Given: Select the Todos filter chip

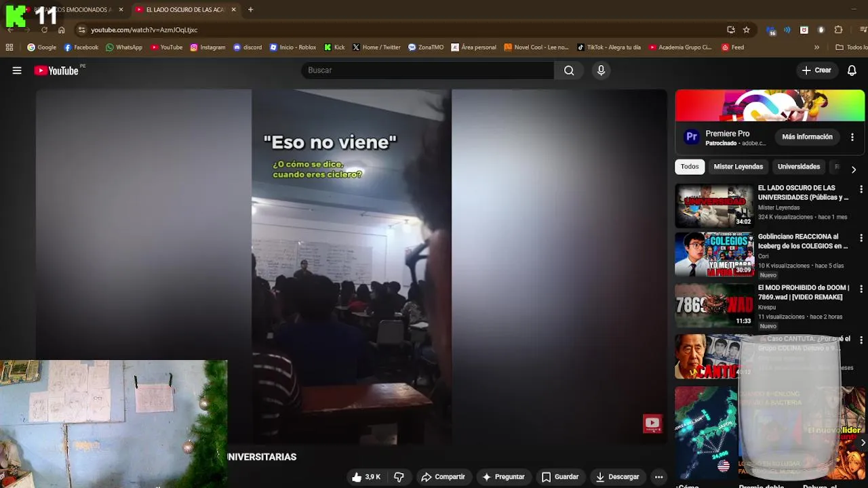Looking at the screenshot, I should click(690, 167).
